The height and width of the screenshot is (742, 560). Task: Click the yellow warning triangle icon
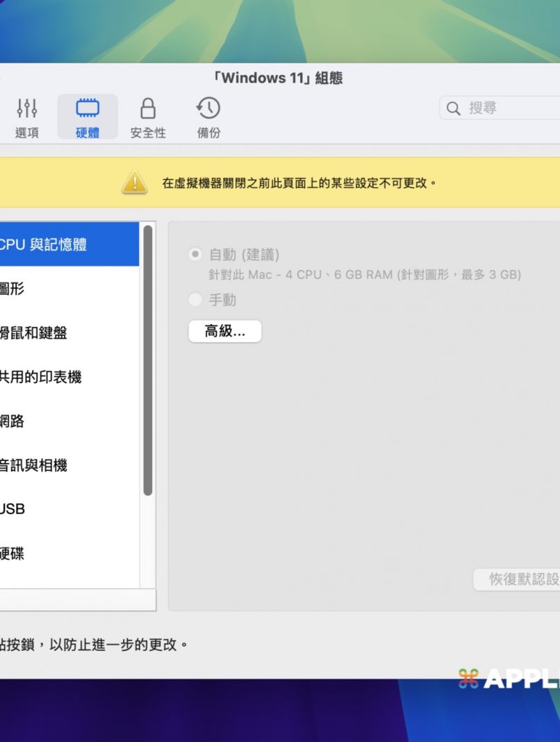(x=134, y=183)
